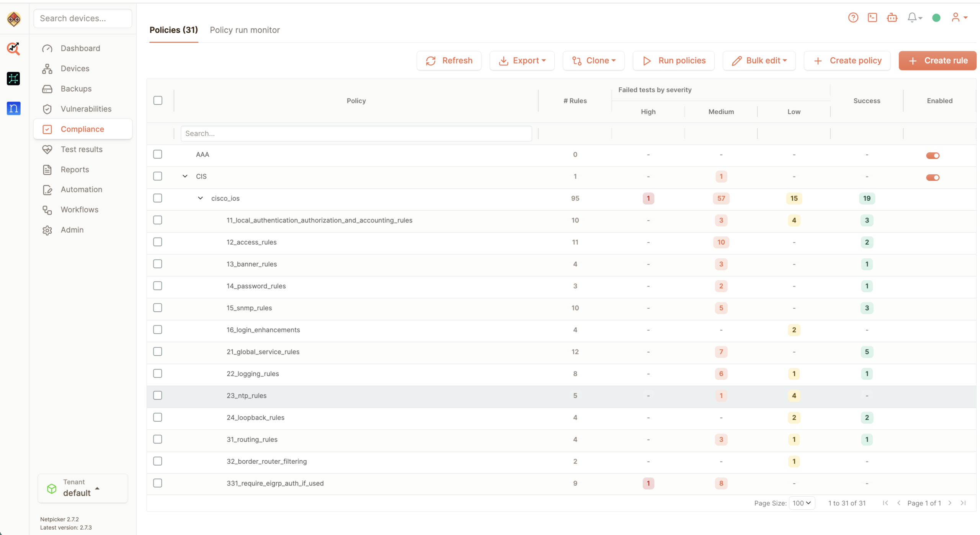The image size is (980, 535).
Task: Open the user account icon menu
Action: pos(959,18)
